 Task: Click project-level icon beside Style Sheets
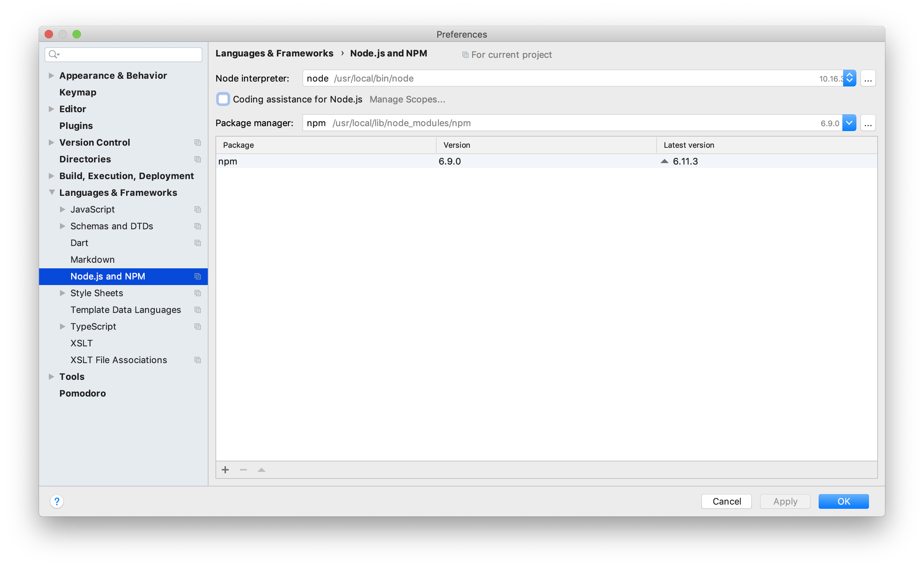(x=197, y=293)
